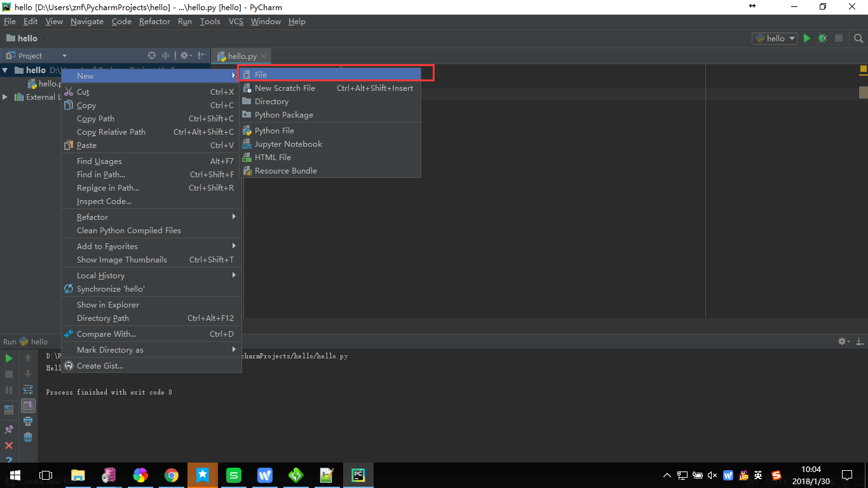Open the Local History submenu
The width and height of the screenshot is (868, 488).
(151, 276)
